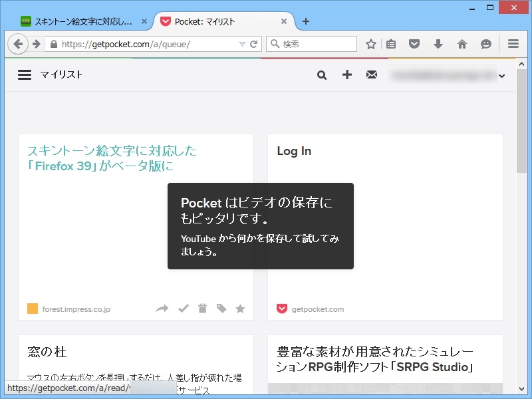Screen dimensions: 532x399
Task: Favorite the forest.impress.co.jp article with the star
Action: (240, 308)
